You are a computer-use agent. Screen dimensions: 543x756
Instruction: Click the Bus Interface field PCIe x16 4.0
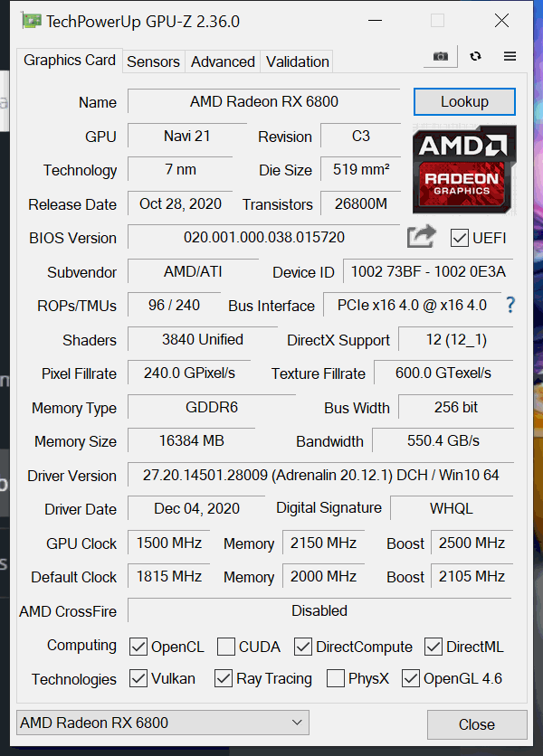[412, 305]
